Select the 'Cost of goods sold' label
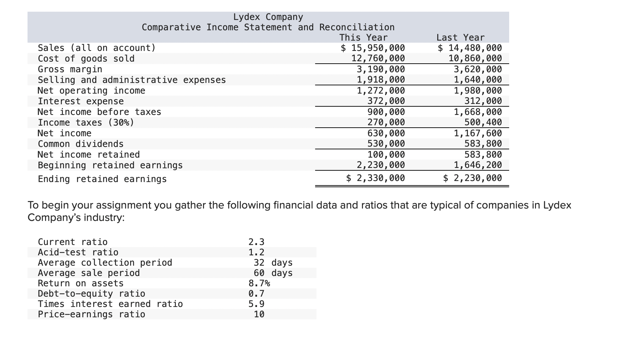 click(x=86, y=59)
